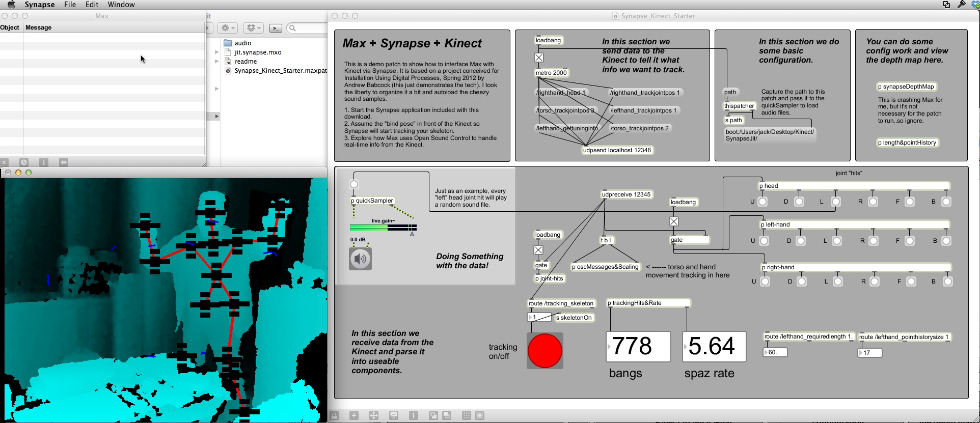Open the gear action dropdown in Finder
Image resolution: width=980 pixels, height=423 pixels.
point(227,28)
